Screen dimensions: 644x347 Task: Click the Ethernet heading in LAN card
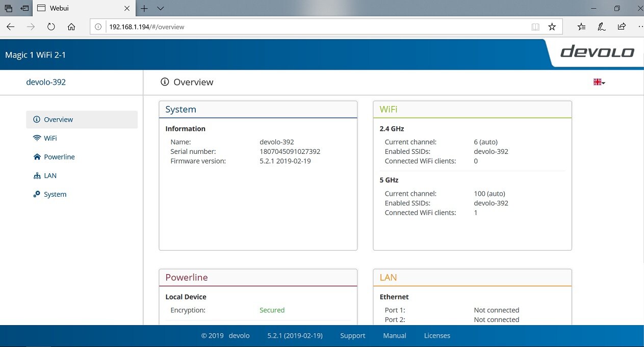click(394, 297)
